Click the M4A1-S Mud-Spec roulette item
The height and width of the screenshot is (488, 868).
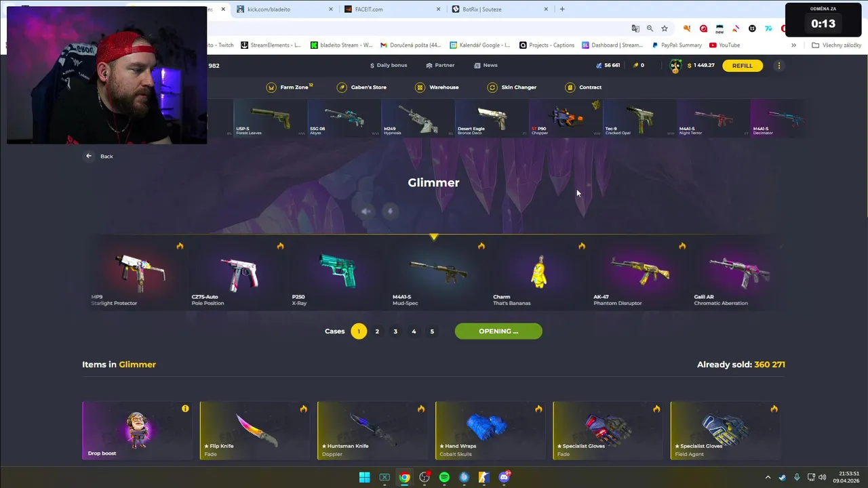pyautogui.click(x=438, y=274)
